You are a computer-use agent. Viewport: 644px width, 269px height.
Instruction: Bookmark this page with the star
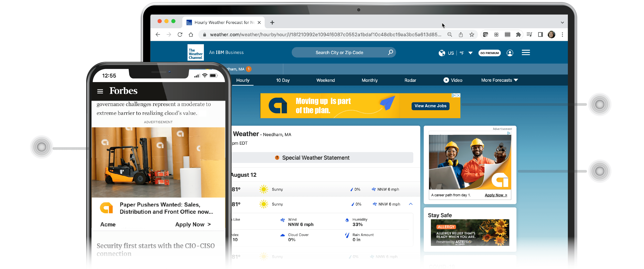pyautogui.click(x=471, y=35)
